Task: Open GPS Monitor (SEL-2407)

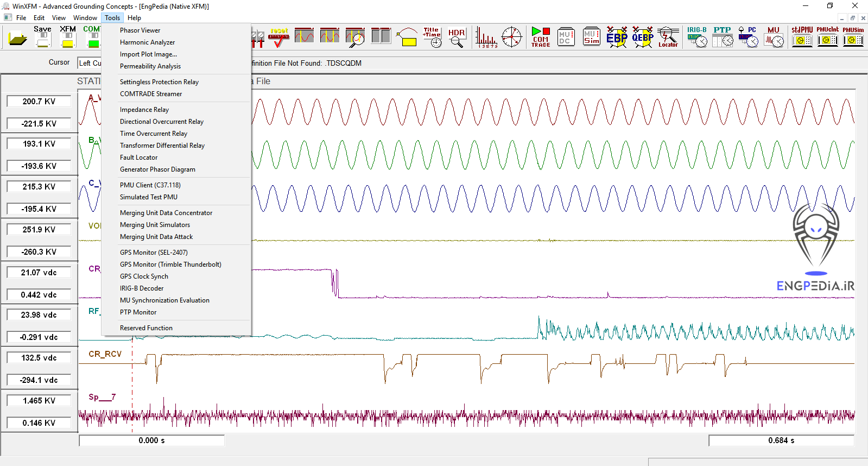Action: click(x=176, y=253)
